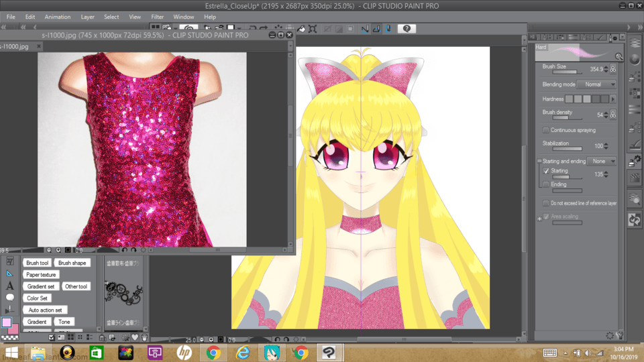Click the help question mark icon
The width and height of the screenshot is (644, 362).
tap(407, 29)
